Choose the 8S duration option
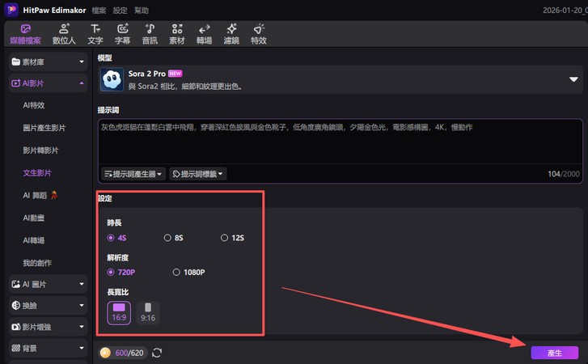588x364 pixels. [x=174, y=238]
